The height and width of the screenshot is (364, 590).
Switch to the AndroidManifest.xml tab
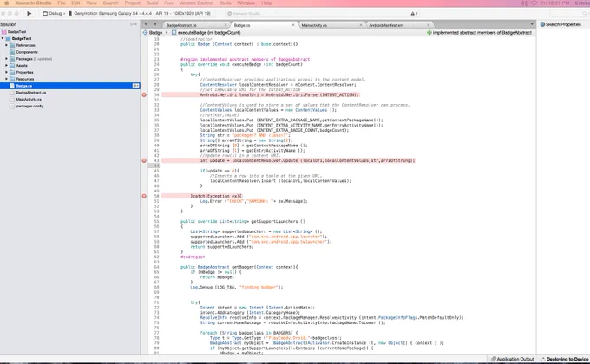(x=386, y=25)
